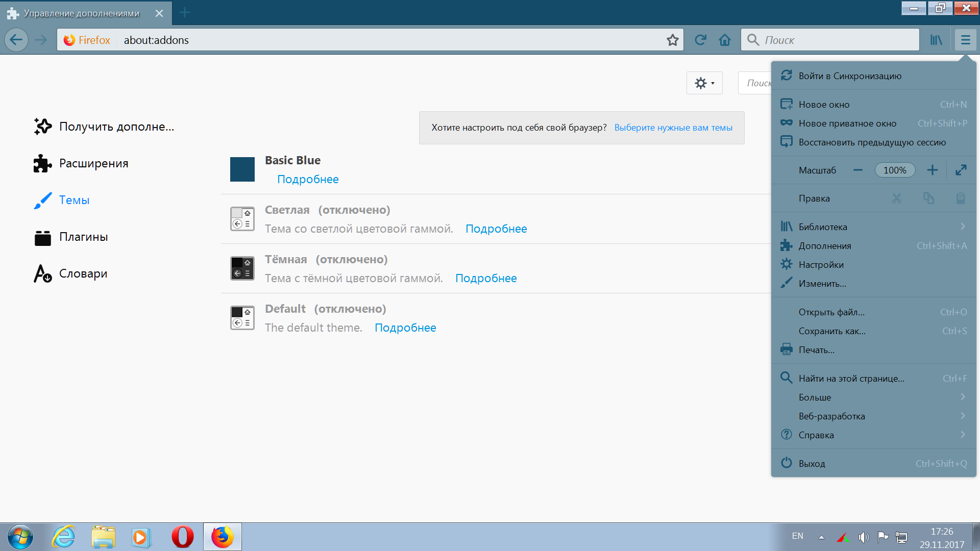
Task: Open a new tab with plus button
Action: [x=185, y=13]
